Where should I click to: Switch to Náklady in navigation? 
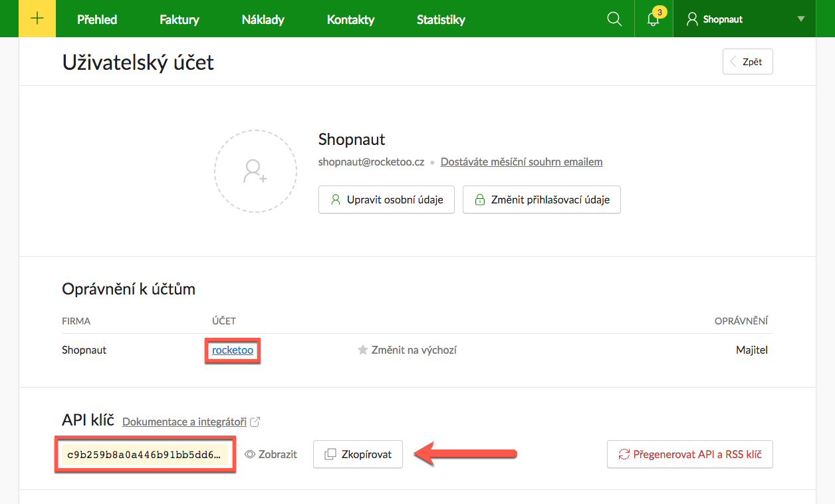point(263,19)
